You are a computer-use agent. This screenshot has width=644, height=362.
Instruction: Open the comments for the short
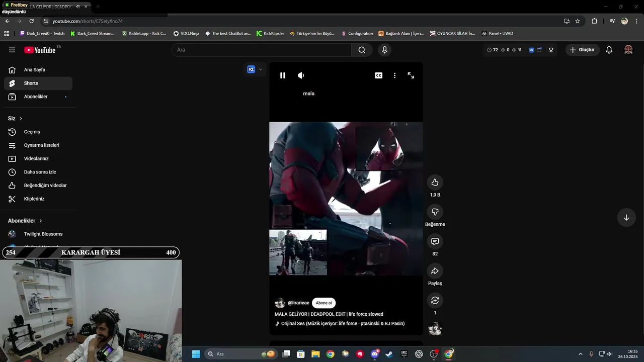[x=435, y=241]
